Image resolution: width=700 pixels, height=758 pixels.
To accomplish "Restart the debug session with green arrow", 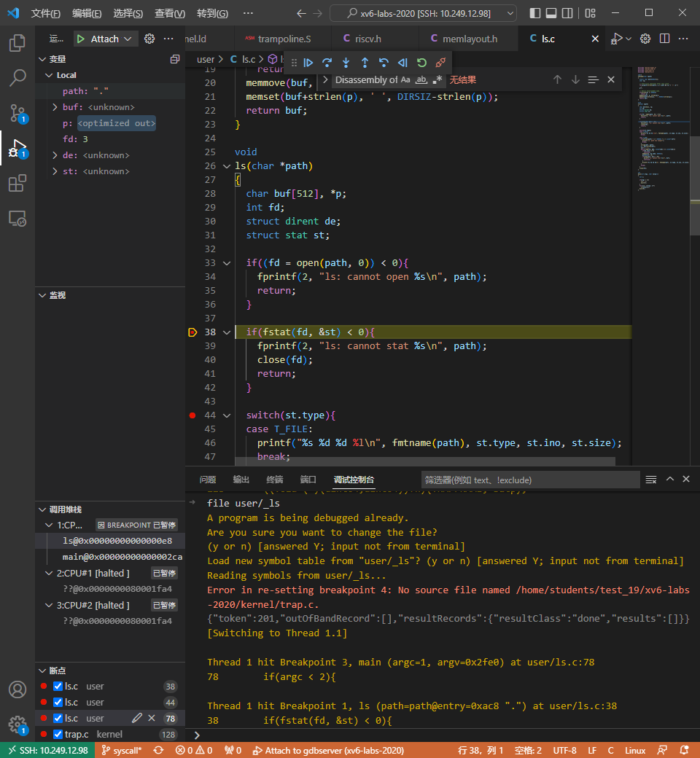I will 421,63.
